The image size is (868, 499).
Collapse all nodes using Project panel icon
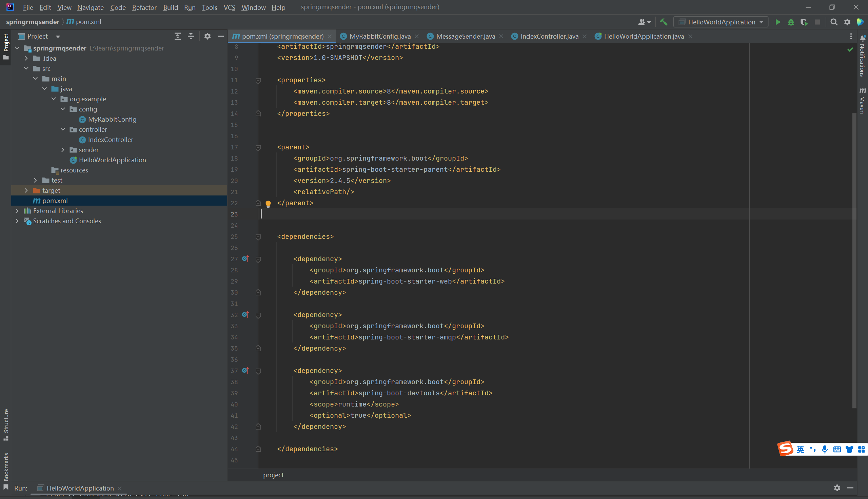click(x=191, y=36)
